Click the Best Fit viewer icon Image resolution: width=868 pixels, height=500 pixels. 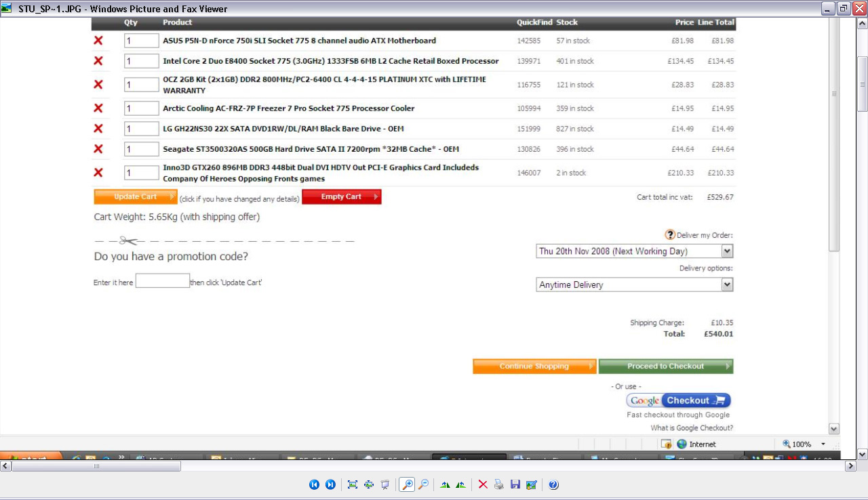pyautogui.click(x=353, y=484)
